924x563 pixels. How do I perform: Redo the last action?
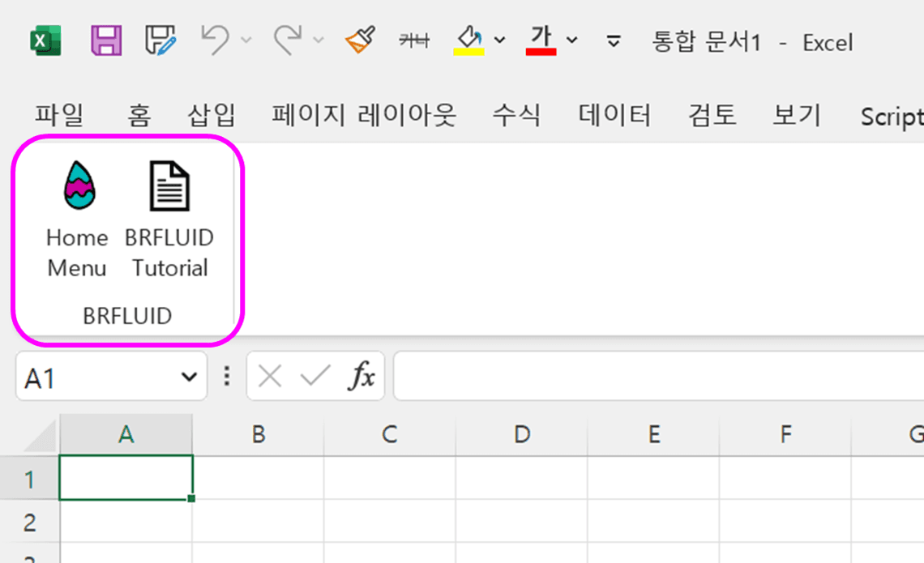[287, 41]
